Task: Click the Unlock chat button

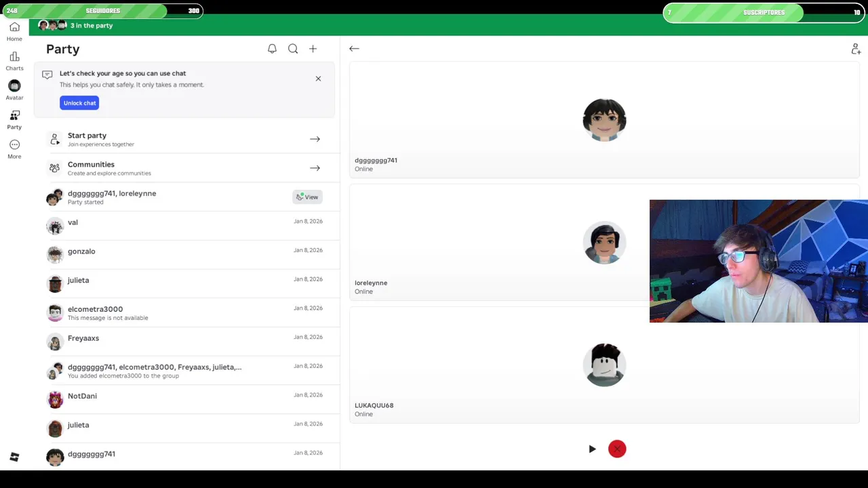Action: (79, 103)
